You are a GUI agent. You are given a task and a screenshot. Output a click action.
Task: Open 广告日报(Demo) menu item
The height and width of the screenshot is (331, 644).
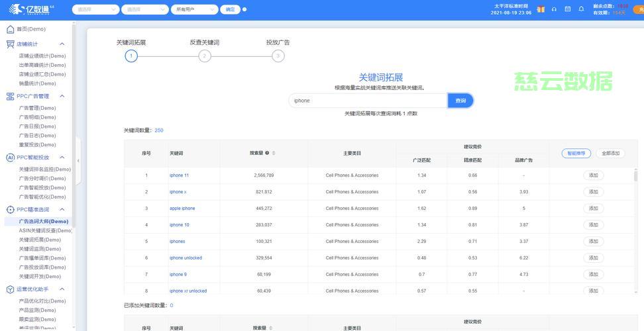[37, 126]
